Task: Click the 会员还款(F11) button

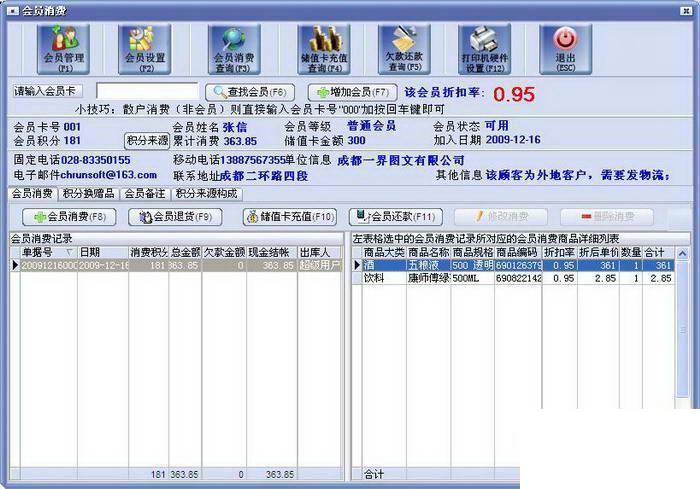Action: click(396, 217)
